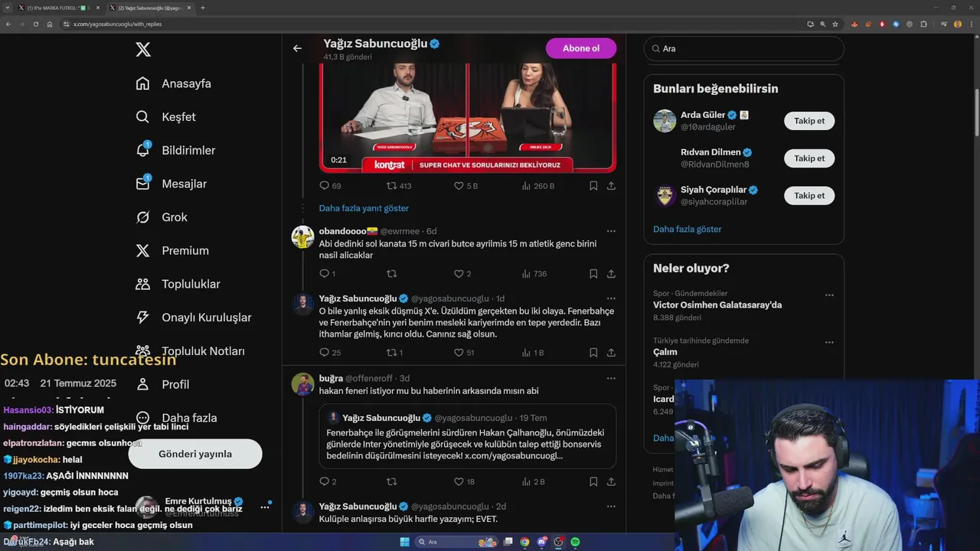Click the Ara search input field
This screenshot has height=551, width=980.
click(743, 48)
